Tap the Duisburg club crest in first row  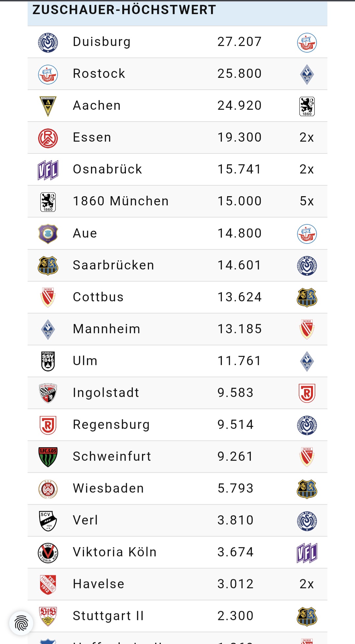48,42
